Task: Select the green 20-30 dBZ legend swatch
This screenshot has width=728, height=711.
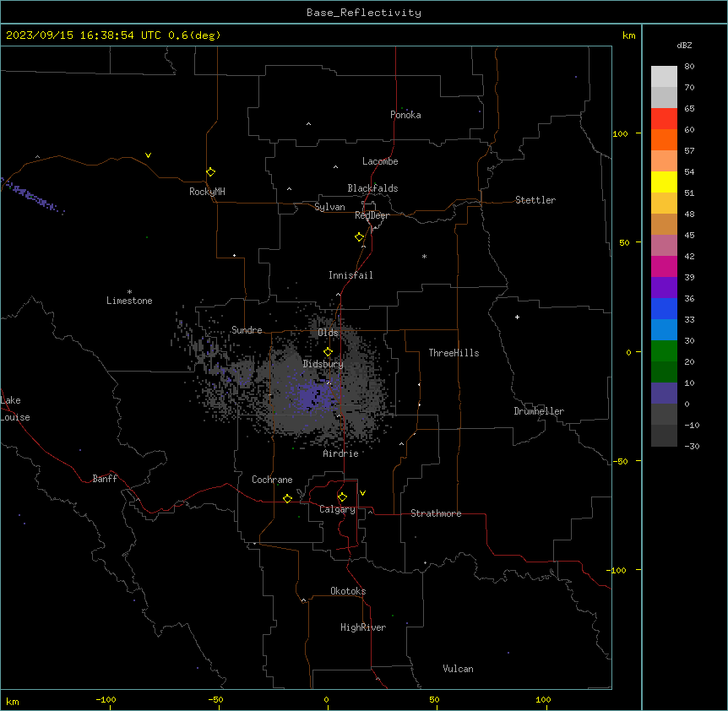Action: [x=664, y=351]
